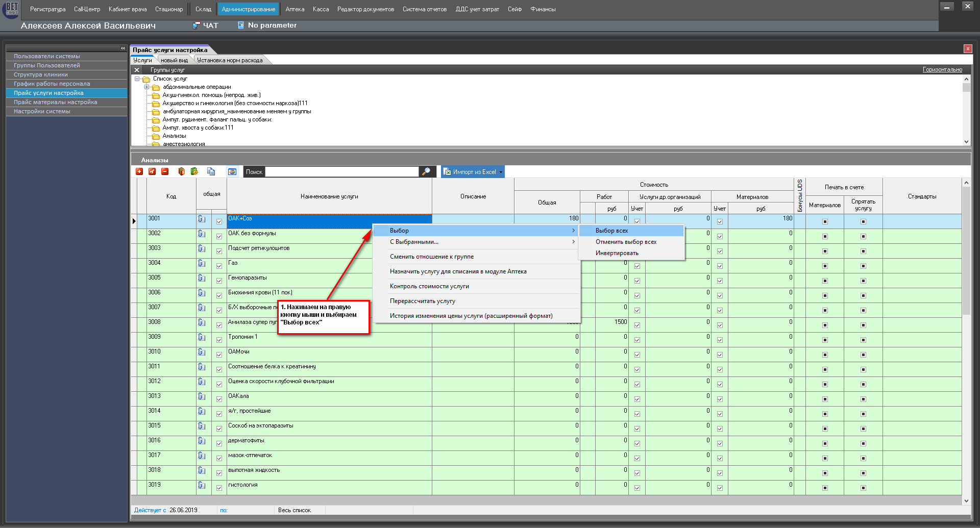Click the Горизонтально link

(x=942, y=69)
